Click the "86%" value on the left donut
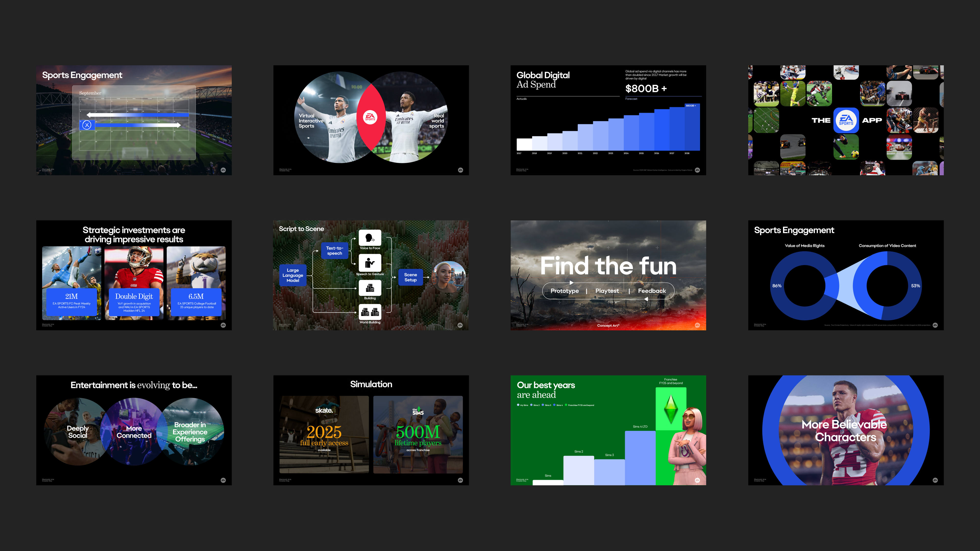This screenshot has width=980, height=551. click(777, 286)
